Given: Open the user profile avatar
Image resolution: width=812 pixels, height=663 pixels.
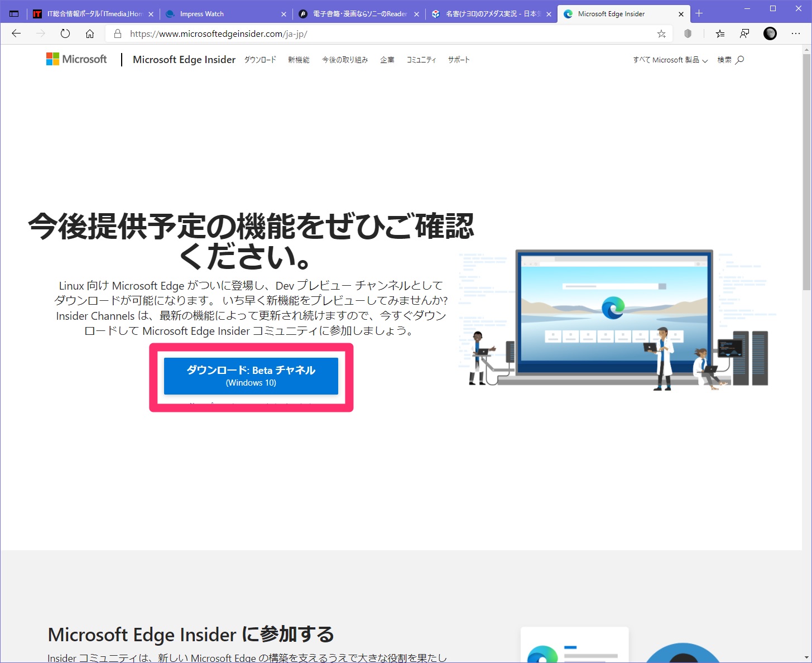Looking at the screenshot, I should coord(770,33).
